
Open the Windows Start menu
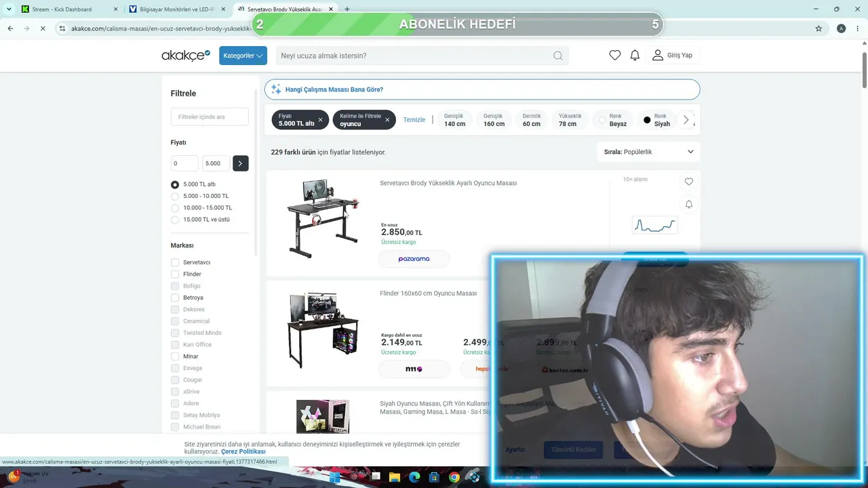[335, 477]
